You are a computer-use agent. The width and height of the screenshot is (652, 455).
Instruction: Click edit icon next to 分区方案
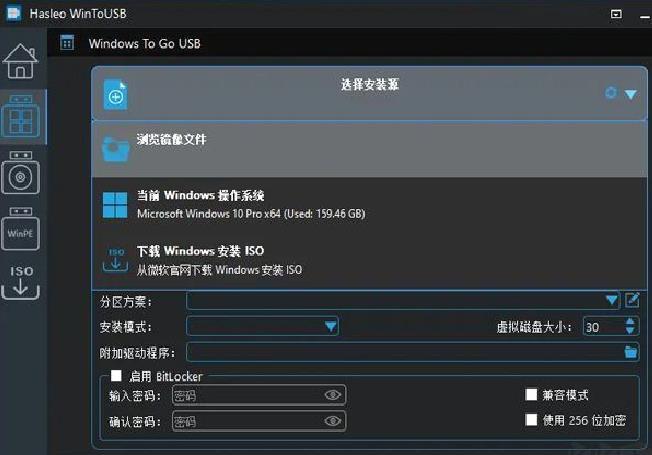coord(632,300)
